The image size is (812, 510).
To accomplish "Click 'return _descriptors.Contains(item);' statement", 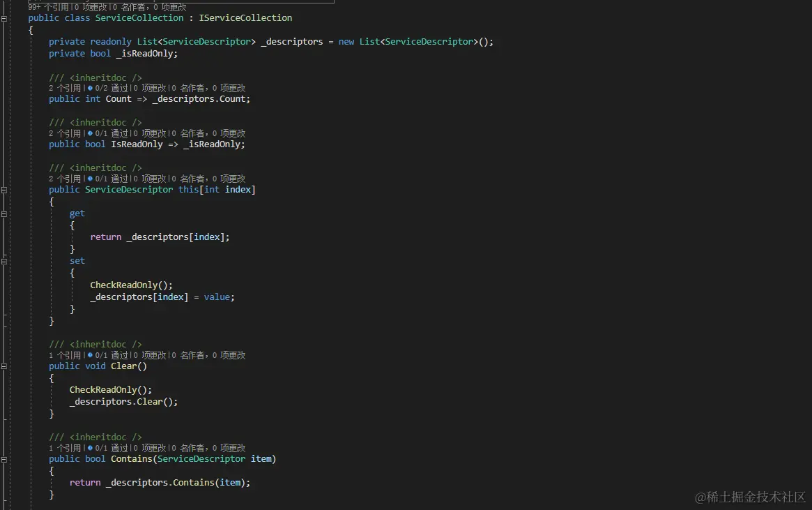I will click(x=160, y=483).
